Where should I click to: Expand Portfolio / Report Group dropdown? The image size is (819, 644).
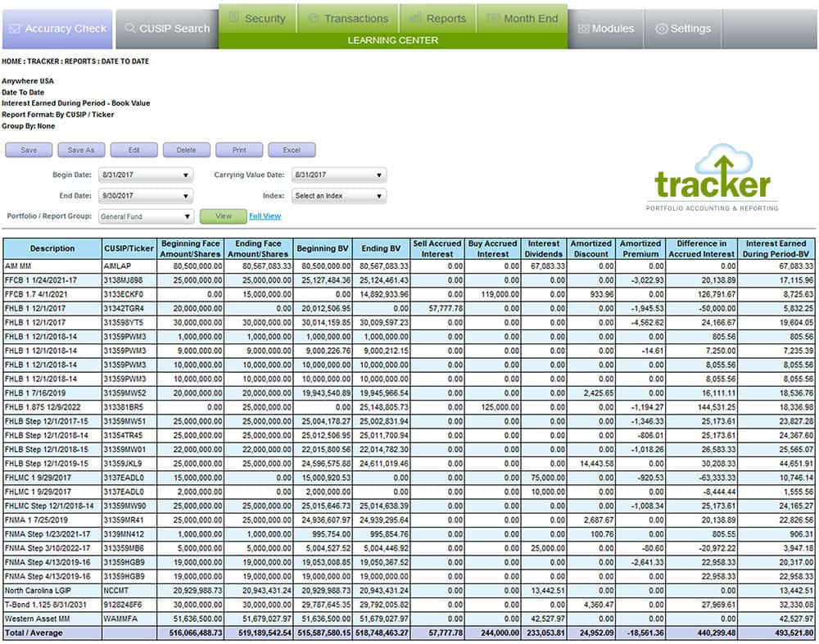pyautogui.click(x=145, y=216)
